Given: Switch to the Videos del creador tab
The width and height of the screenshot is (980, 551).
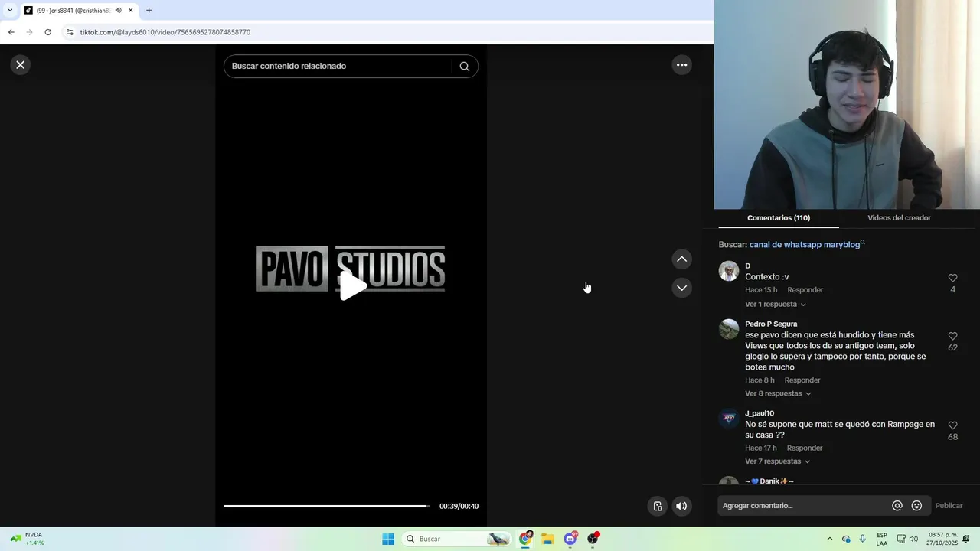Looking at the screenshot, I should 899,218.
